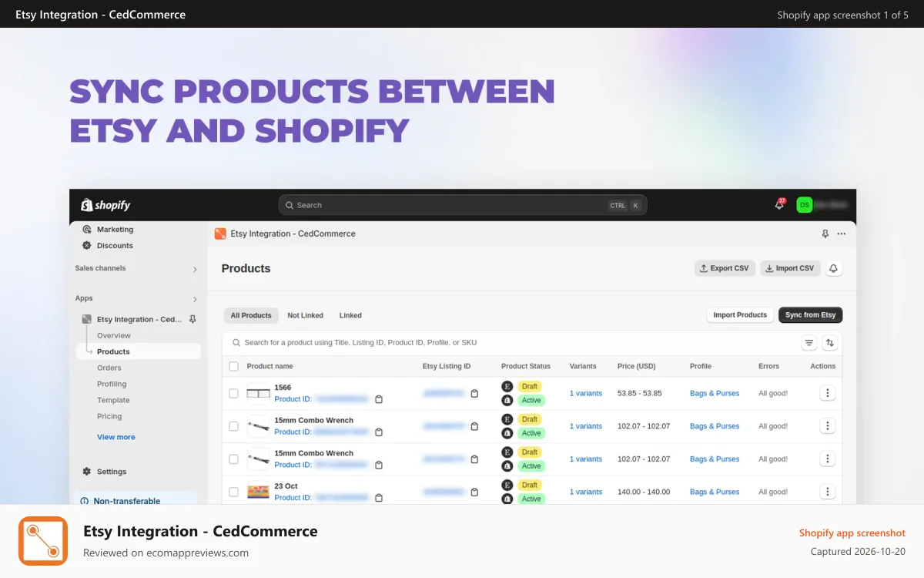Screen dimensions: 924x578
Task: Click the View more link in sidebar
Action: click(x=116, y=437)
